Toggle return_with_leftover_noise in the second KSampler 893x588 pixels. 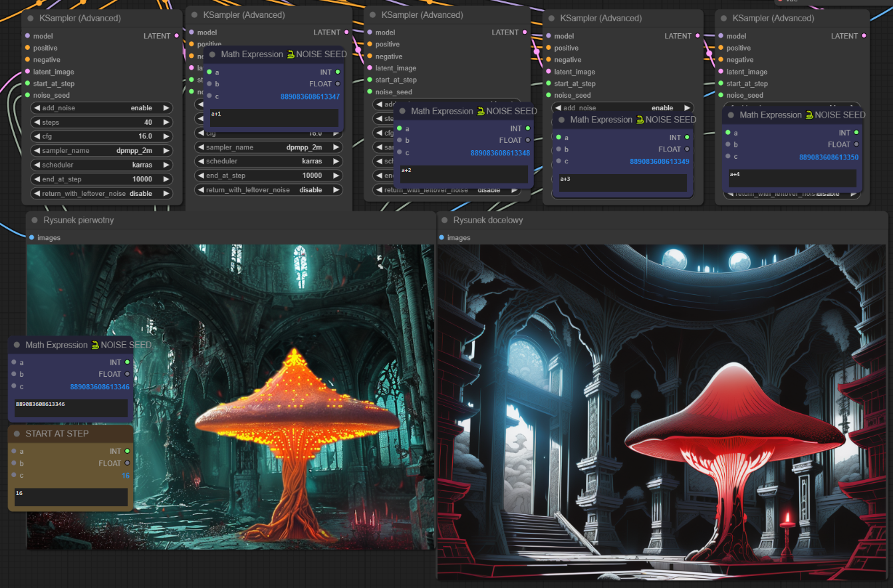pyautogui.click(x=269, y=190)
